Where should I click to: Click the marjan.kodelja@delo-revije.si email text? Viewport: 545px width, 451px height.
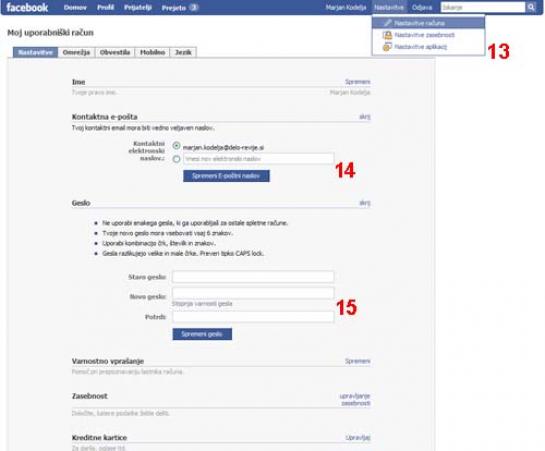(x=223, y=148)
